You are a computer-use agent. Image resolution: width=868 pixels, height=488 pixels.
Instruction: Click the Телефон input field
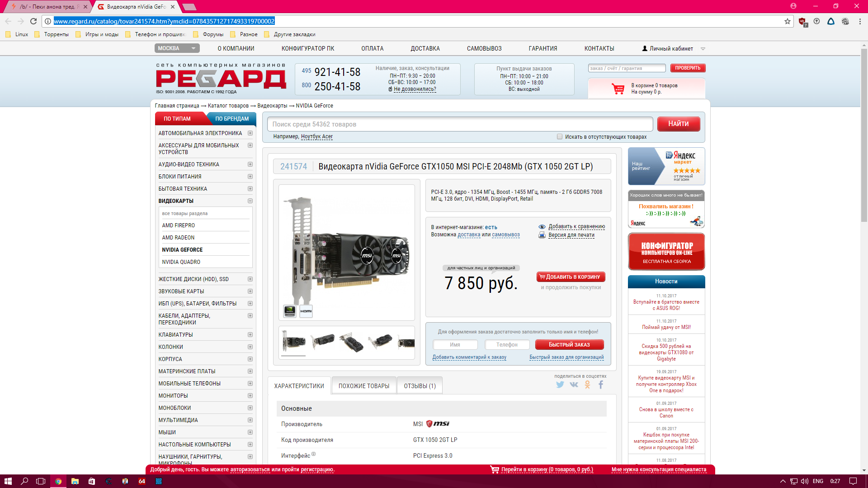click(507, 345)
